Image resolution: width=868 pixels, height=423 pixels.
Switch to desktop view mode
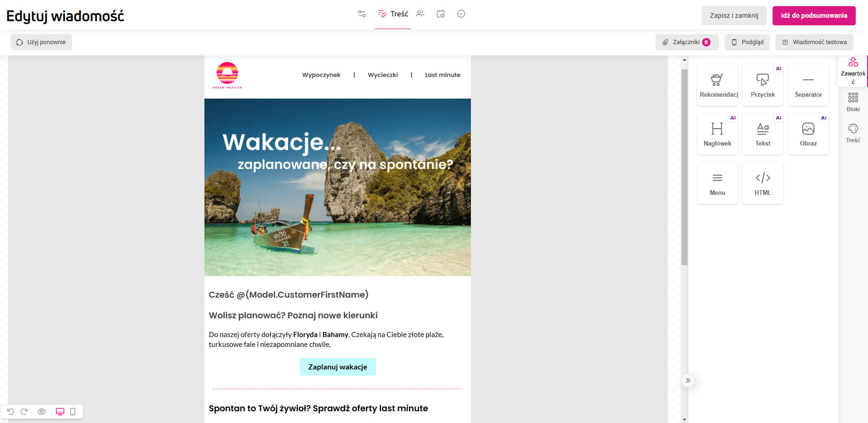[60, 412]
